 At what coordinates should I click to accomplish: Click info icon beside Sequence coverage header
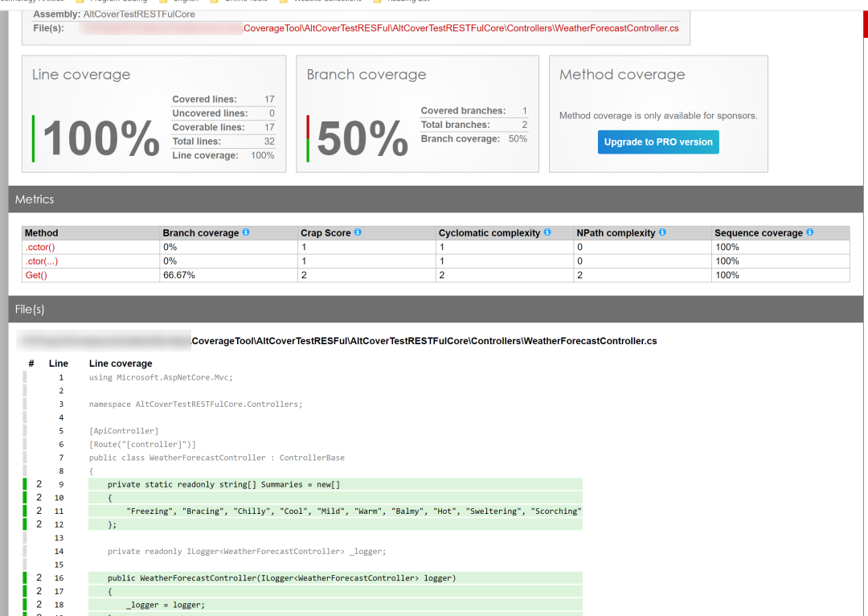tap(810, 232)
